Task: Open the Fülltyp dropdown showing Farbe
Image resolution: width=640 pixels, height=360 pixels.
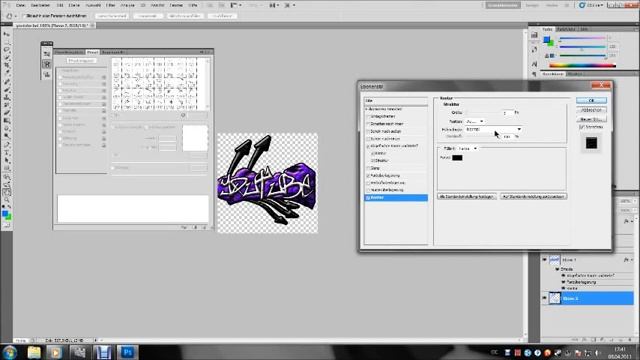Action: pos(468,149)
